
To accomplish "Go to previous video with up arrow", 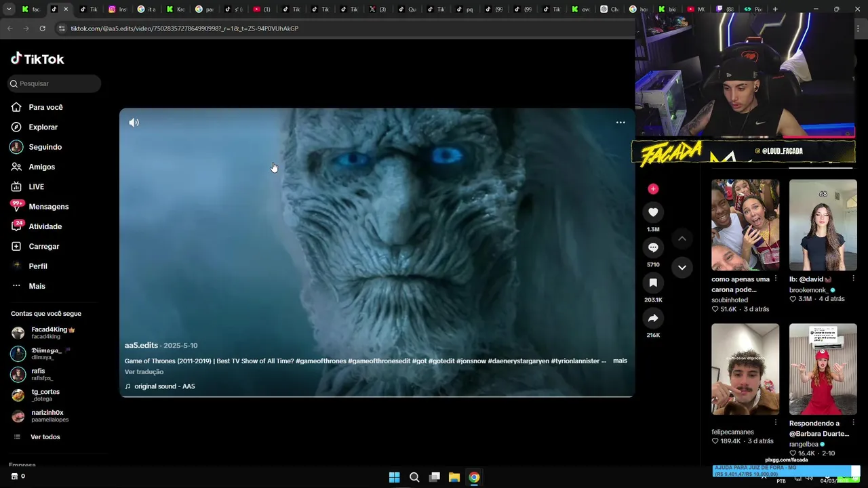I will point(682,239).
